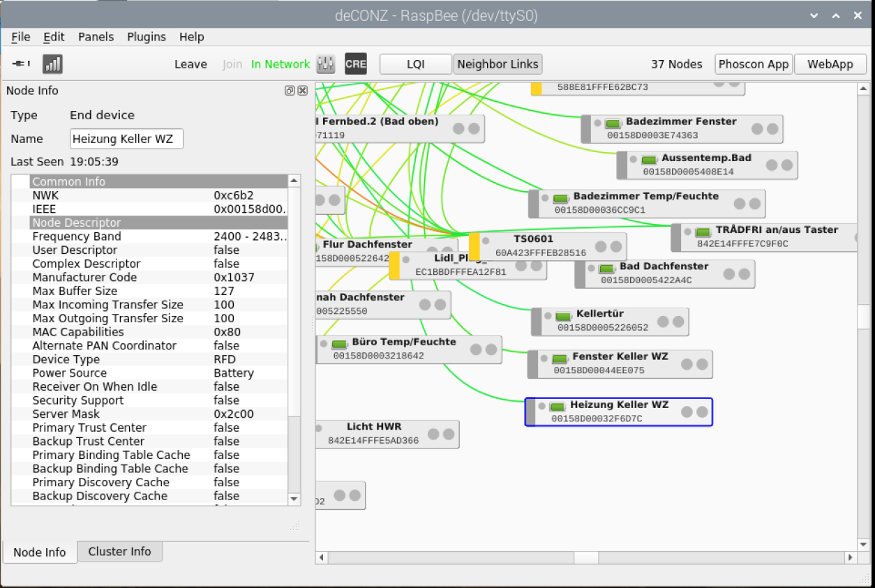The image size is (875, 588).
Task: Click battery icon on Fenster Keller WZ node
Action: (559, 359)
